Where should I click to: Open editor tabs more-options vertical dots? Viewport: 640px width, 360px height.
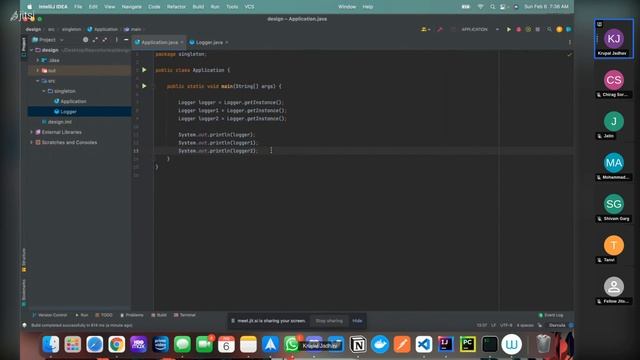(570, 42)
